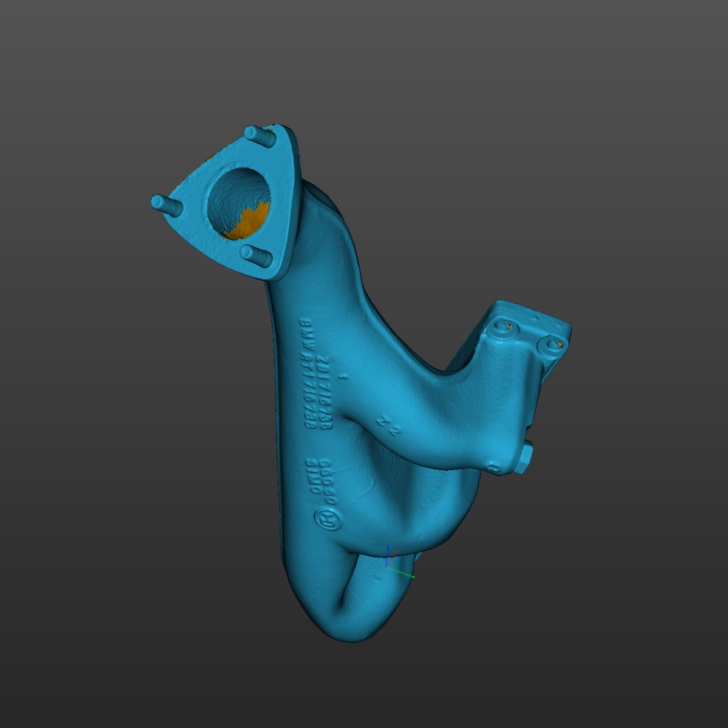Click the small embossed dot above "Z 2"

click(342, 377)
